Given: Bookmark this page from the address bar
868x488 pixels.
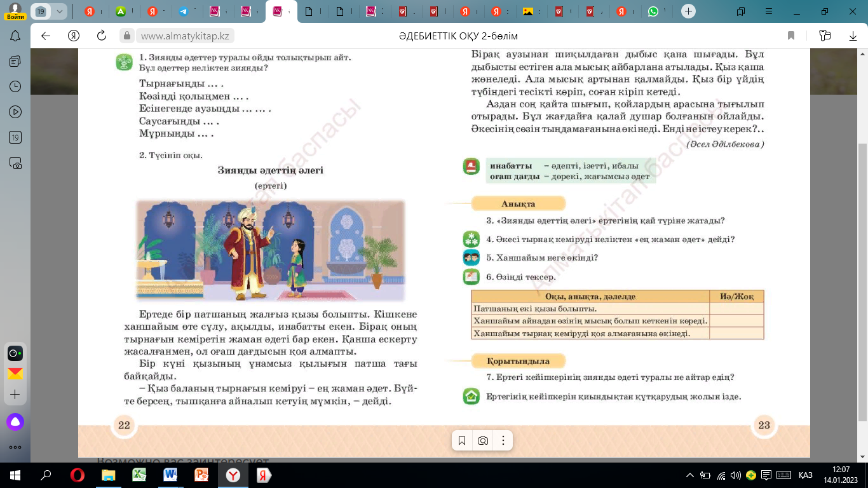Looking at the screenshot, I should tap(791, 36).
